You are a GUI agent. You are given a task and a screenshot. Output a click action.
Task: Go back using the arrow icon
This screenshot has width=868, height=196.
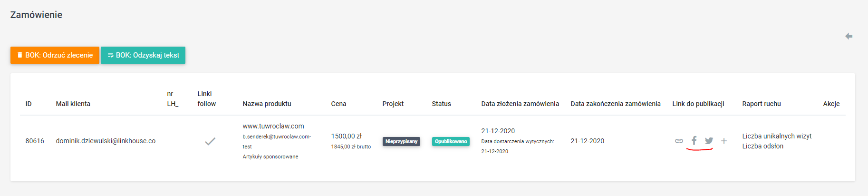click(849, 36)
